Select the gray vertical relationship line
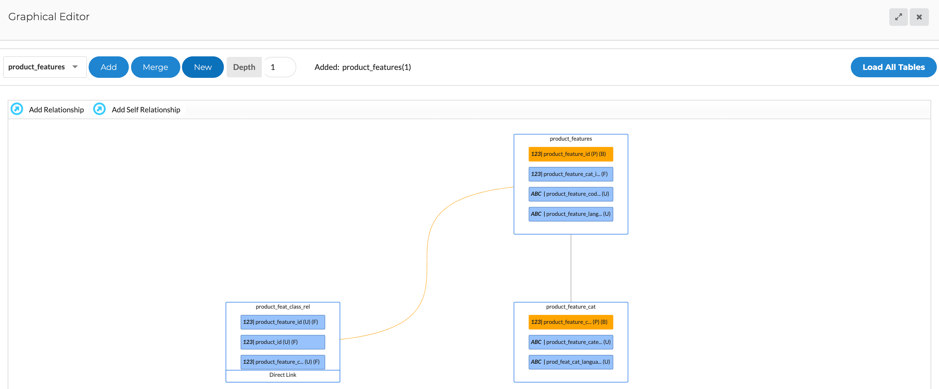This screenshot has height=389, width=939. point(571,268)
